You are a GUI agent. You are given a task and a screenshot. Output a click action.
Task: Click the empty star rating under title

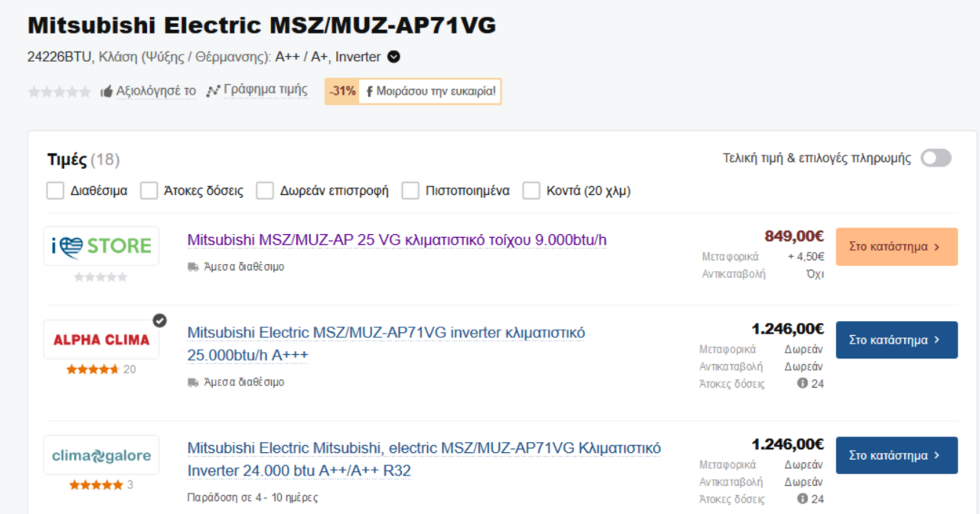59,92
